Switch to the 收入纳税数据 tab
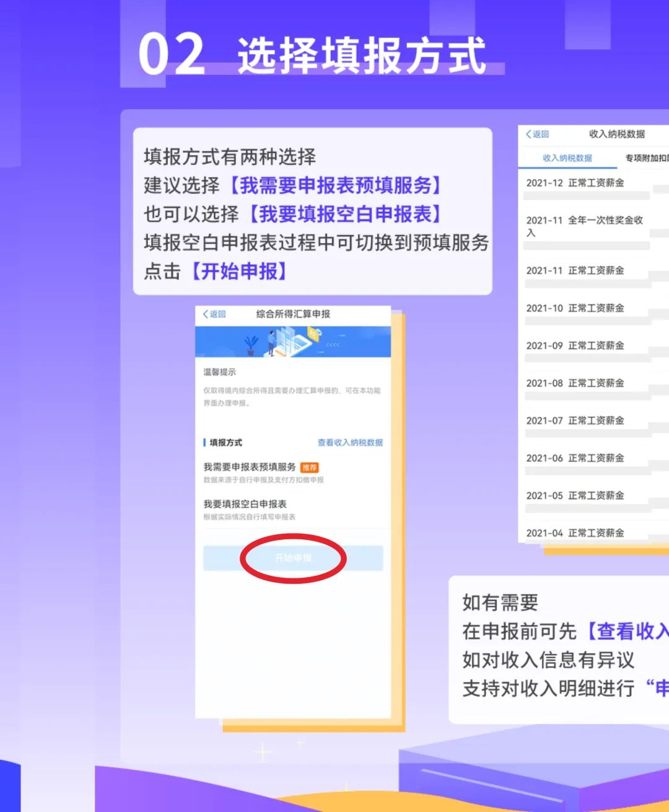Image resolution: width=669 pixels, height=812 pixels. click(567, 158)
